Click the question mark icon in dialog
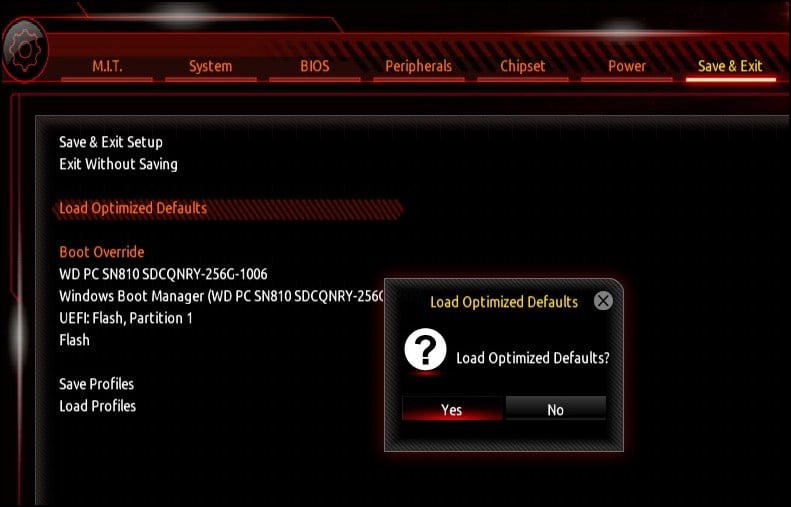Screen dimensions: 791x507 pyautogui.click(x=425, y=350)
